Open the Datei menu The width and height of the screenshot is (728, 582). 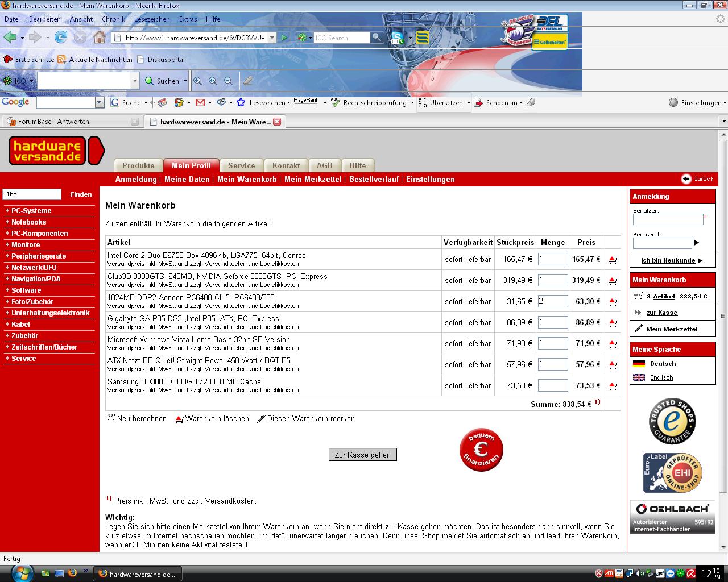click(x=12, y=19)
